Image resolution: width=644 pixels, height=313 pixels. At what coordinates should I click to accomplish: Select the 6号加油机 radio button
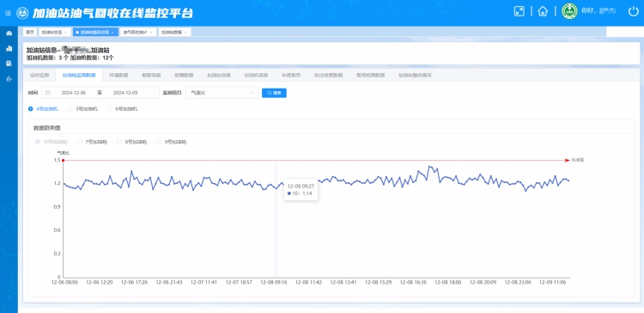point(110,109)
